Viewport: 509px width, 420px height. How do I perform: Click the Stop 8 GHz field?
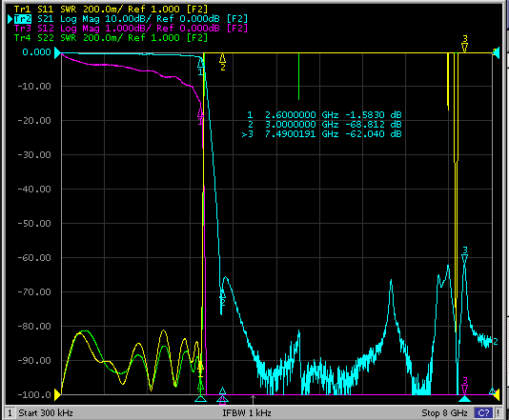pyautogui.click(x=444, y=413)
